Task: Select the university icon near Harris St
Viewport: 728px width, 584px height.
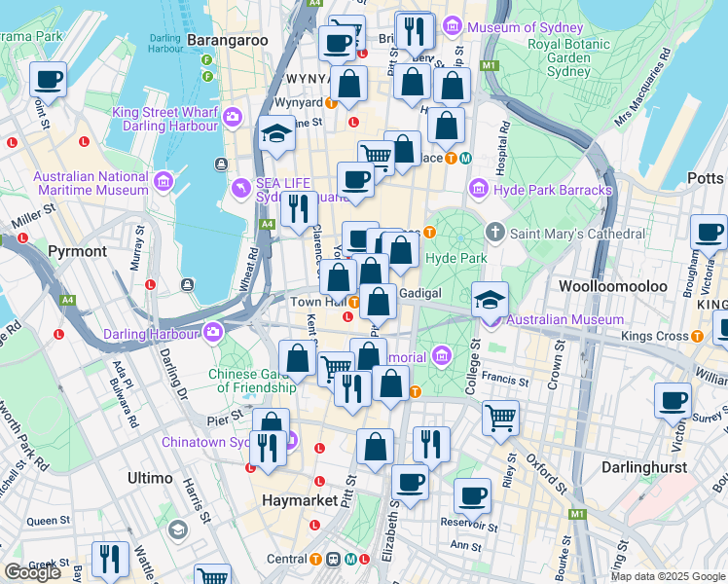Action: pos(178,529)
